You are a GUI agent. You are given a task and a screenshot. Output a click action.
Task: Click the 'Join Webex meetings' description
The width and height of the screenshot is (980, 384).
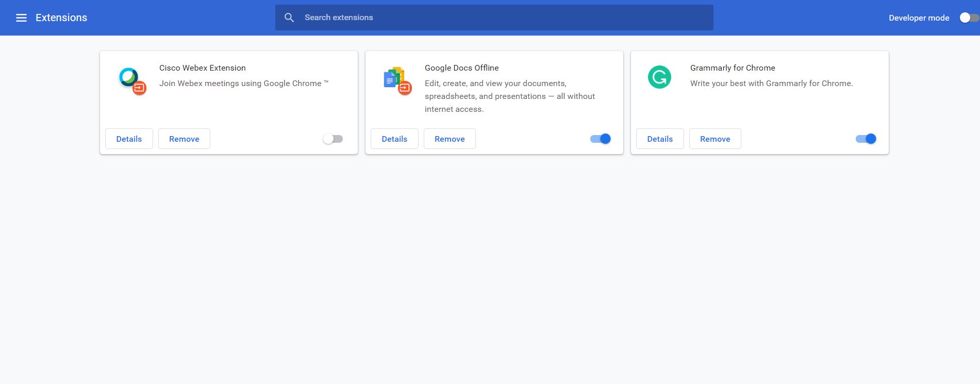click(243, 84)
